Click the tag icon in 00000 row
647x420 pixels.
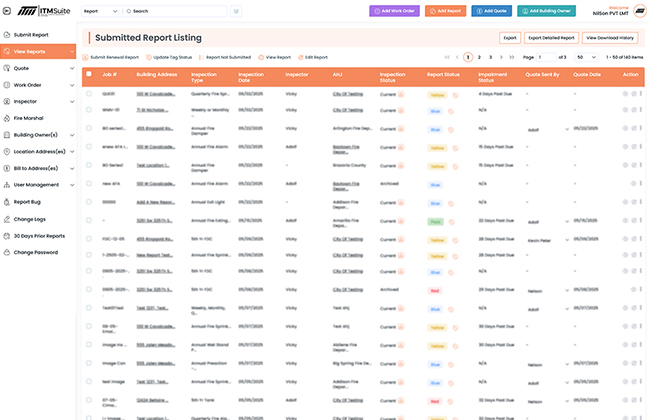click(451, 203)
